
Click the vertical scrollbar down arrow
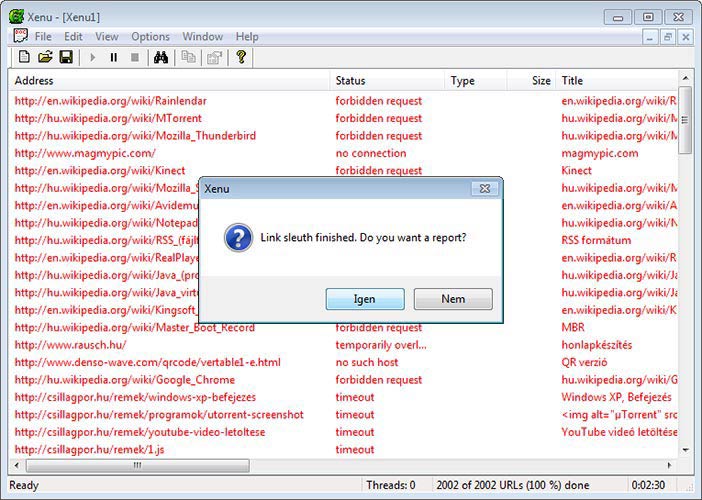coord(685,451)
